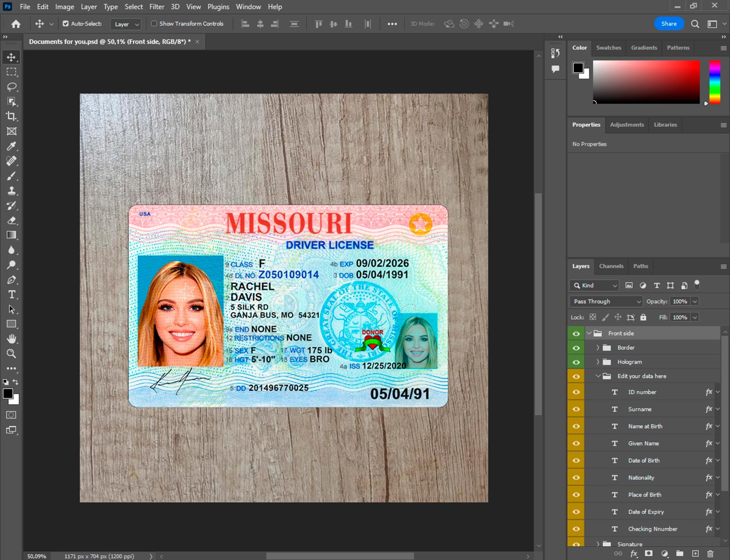Open the Kind layer filter dropdown
The image size is (730, 560).
click(594, 286)
